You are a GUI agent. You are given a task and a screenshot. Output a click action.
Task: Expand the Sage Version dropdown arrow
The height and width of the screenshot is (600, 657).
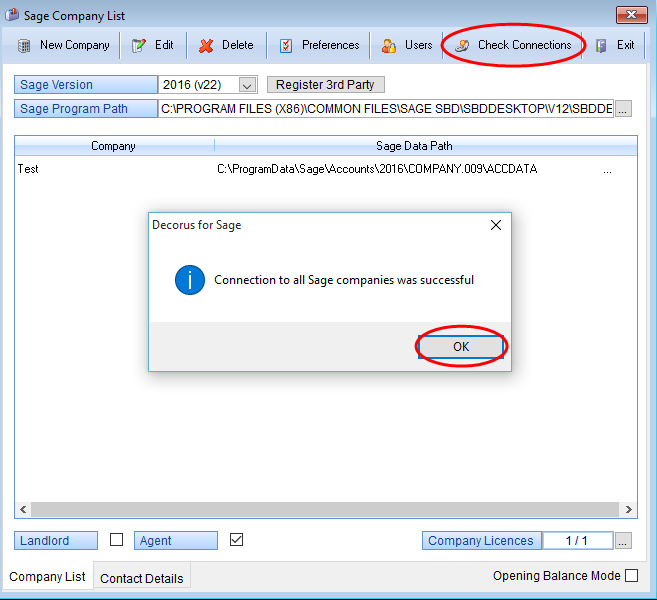click(247, 85)
